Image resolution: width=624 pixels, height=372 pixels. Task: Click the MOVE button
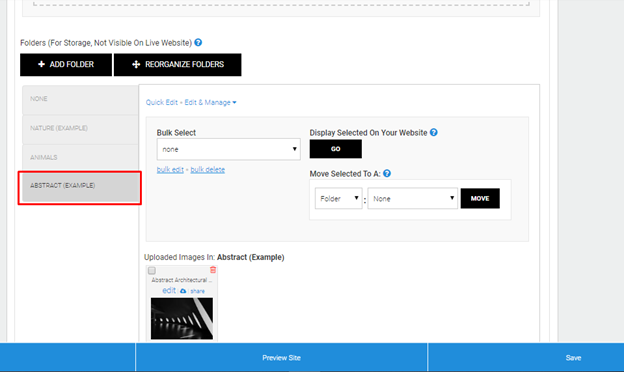point(480,198)
